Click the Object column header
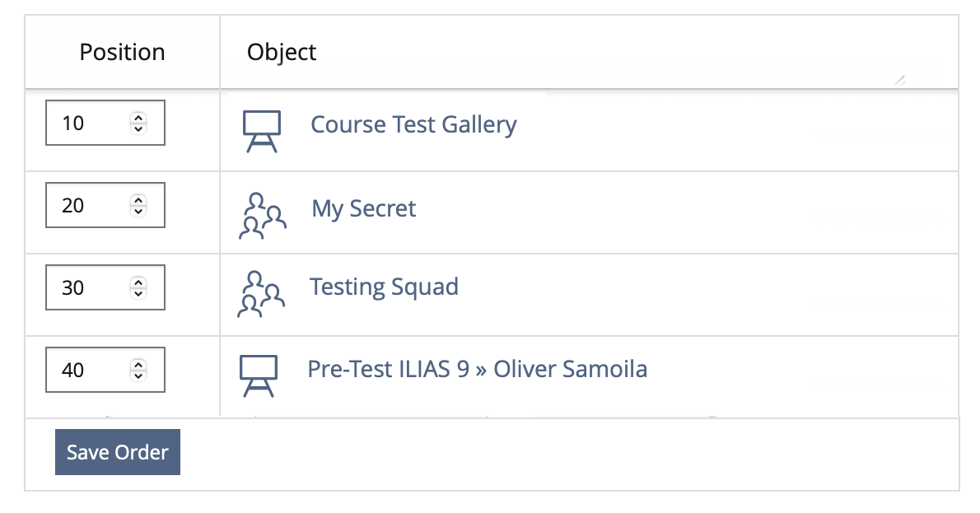The width and height of the screenshot is (980, 513). [282, 52]
